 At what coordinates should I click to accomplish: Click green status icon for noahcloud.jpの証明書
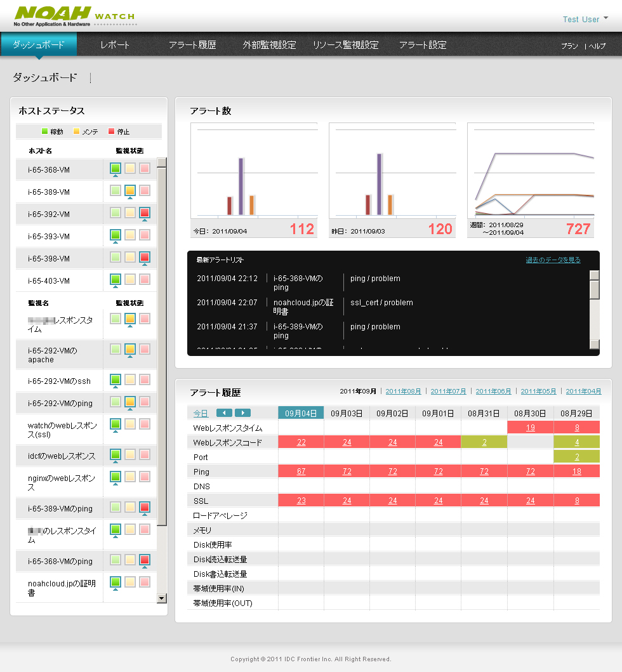pyautogui.click(x=116, y=581)
